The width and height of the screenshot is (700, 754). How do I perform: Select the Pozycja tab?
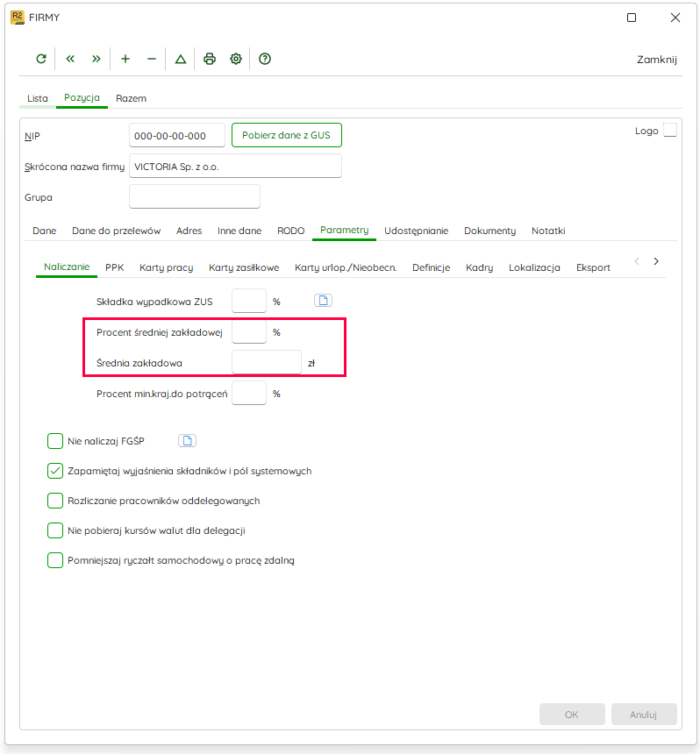82,97
